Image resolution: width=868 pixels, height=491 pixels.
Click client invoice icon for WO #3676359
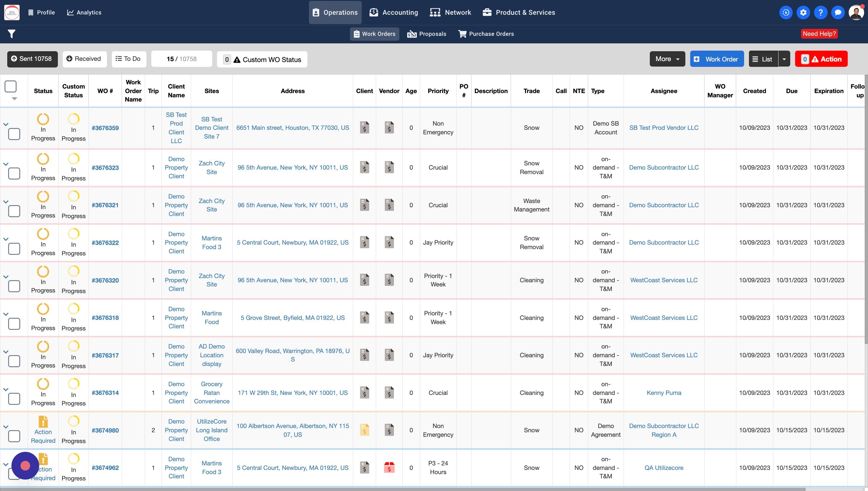(x=364, y=127)
